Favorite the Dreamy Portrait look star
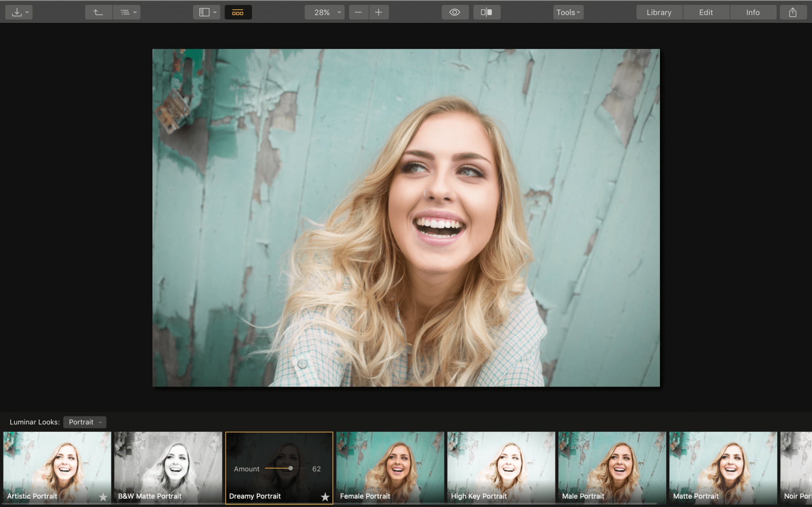Screen dimensions: 812x507 pyautogui.click(x=325, y=497)
